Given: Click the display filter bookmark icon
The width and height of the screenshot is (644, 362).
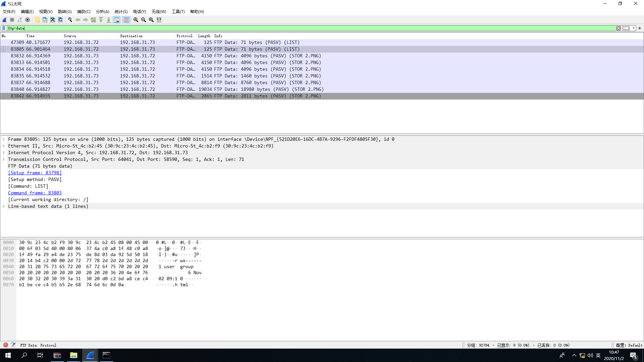Looking at the screenshot, I should pos(4,28).
